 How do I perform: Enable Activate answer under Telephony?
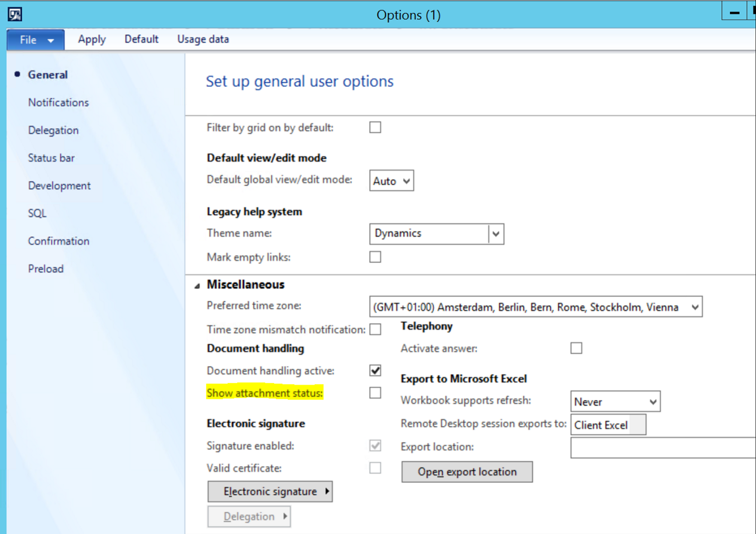click(x=576, y=348)
